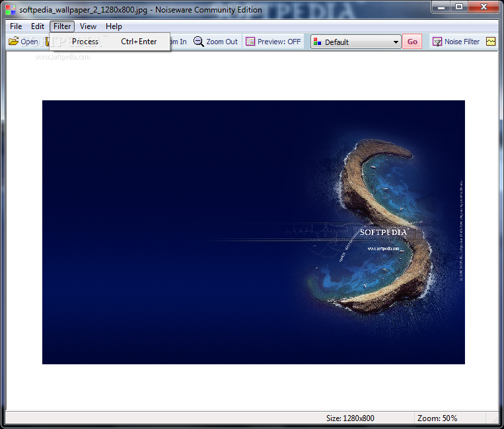Click the Zoom: 50% status text
This screenshot has height=429, width=504.
click(x=437, y=418)
